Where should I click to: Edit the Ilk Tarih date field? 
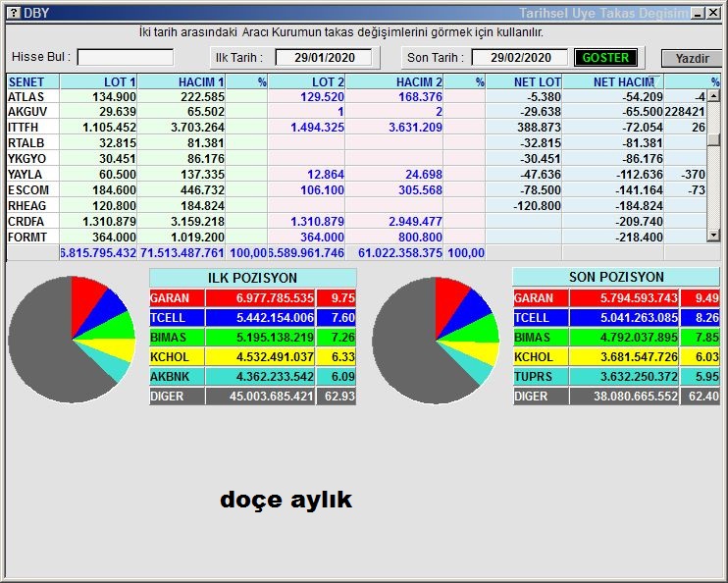[324, 58]
